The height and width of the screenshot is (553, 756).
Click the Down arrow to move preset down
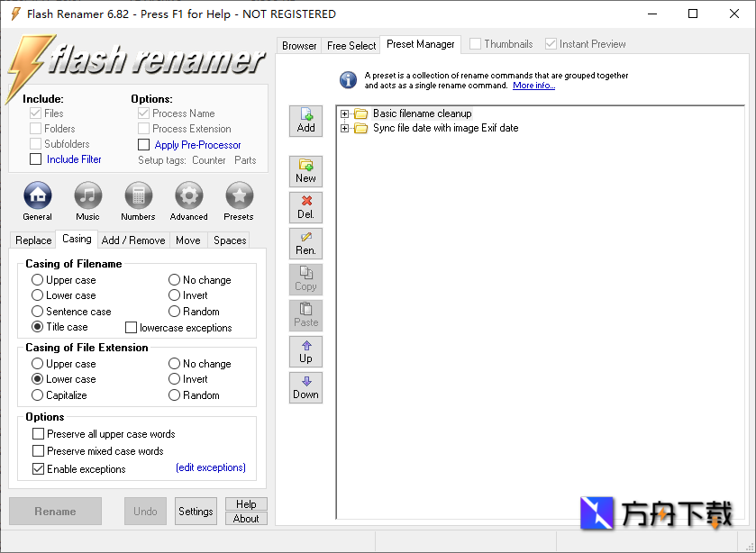[305, 387]
